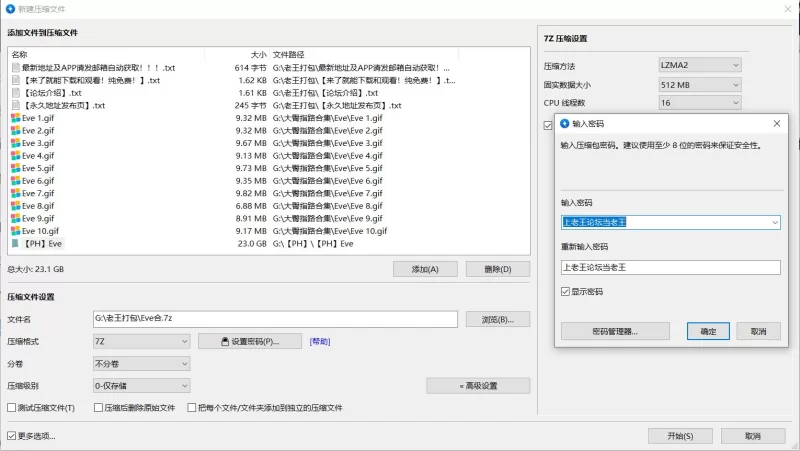Click the 删除(D) button

497,269
